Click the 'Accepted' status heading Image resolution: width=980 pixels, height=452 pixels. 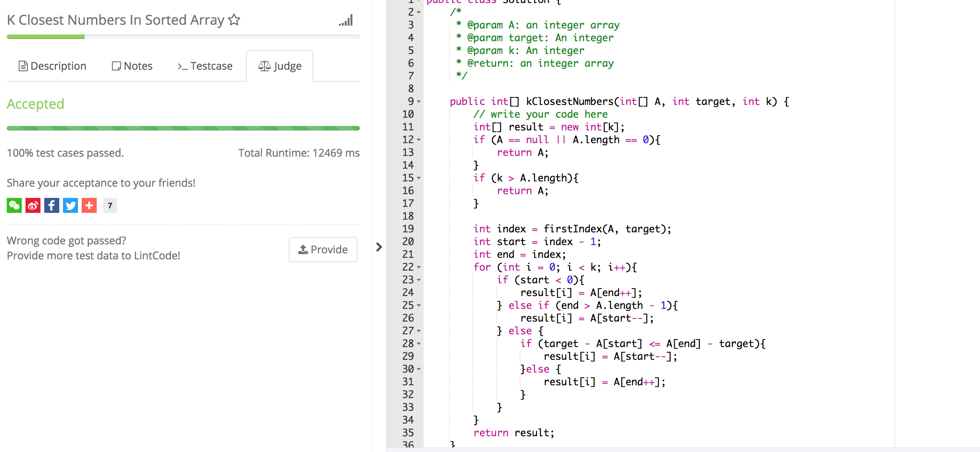(35, 104)
